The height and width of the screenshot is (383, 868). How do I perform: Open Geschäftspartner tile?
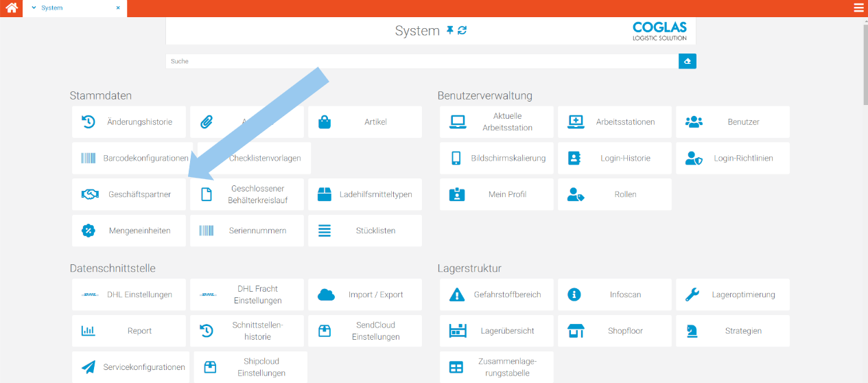tap(129, 194)
